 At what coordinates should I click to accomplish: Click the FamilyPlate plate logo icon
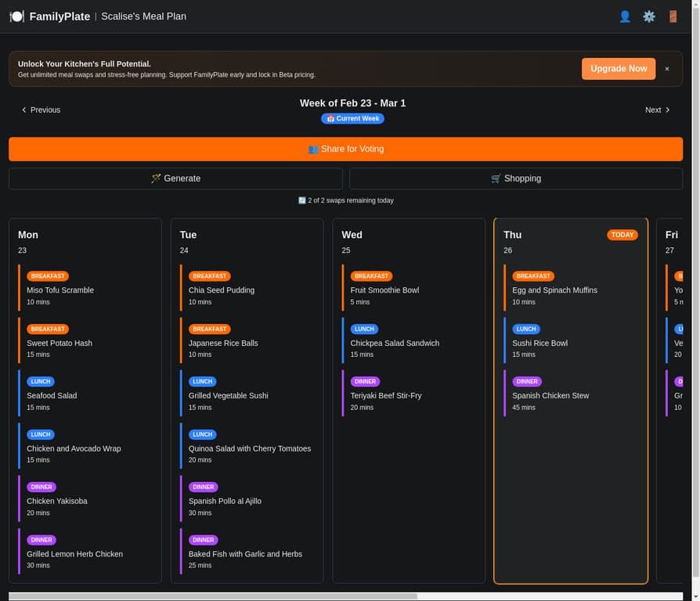[16, 16]
